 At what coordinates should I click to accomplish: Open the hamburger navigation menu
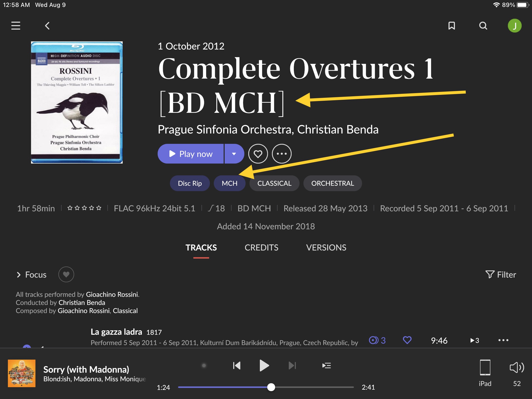16,26
